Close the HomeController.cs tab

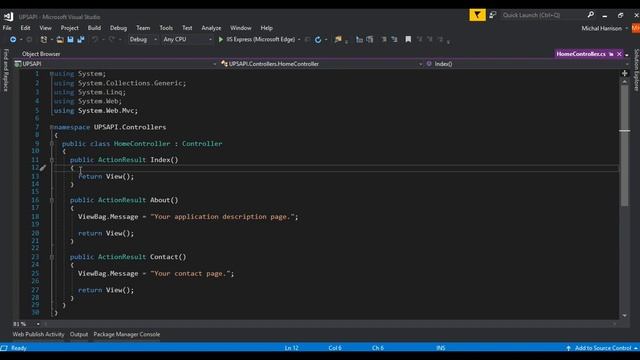tap(619, 54)
